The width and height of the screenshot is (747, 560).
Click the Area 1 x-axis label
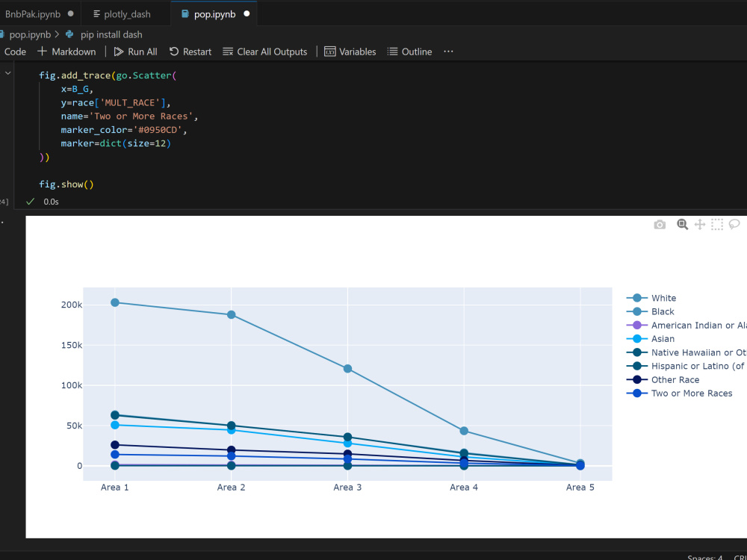click(115, 487)
